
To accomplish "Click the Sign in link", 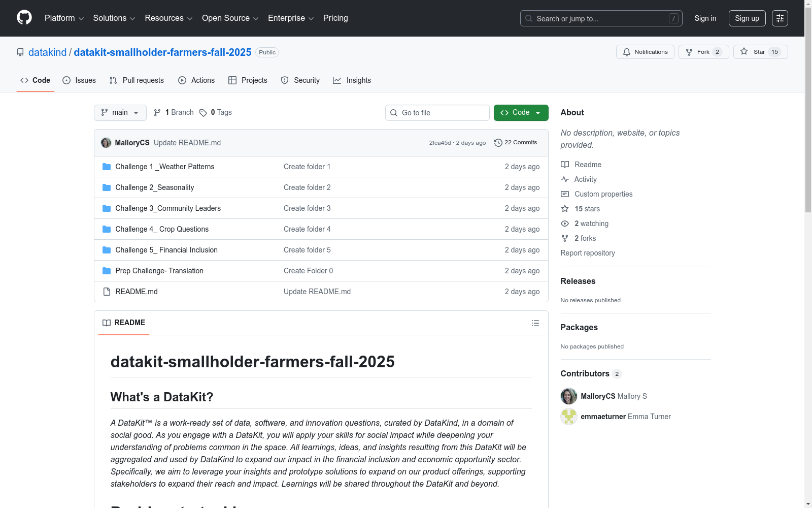I will [x=705, y=18].
